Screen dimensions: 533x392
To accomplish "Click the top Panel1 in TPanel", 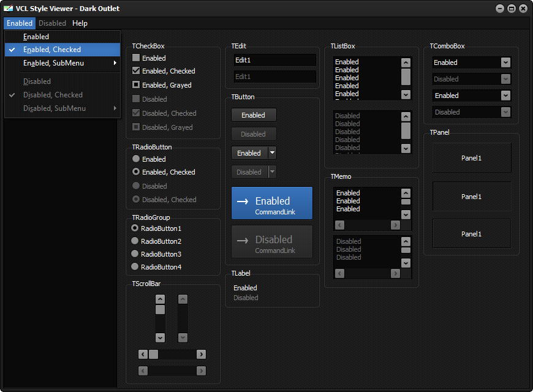I will [x=472, y=158].
